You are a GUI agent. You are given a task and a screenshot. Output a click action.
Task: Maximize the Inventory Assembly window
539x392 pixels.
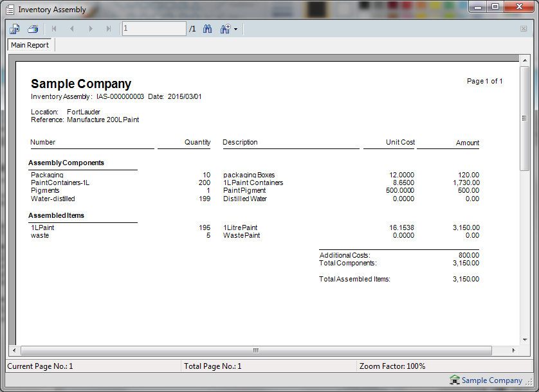(495, 7)
